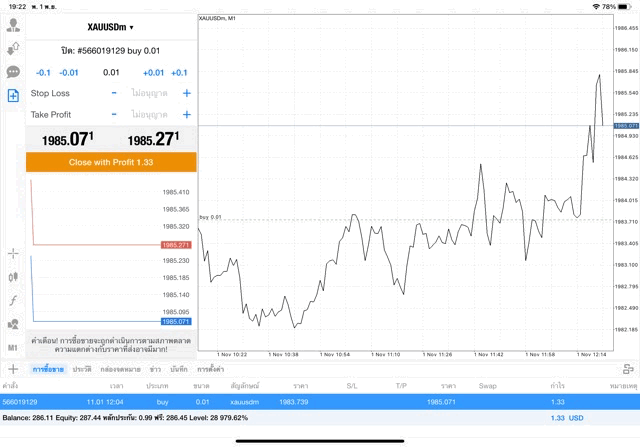Decrease the Take Profit with minus

tap(114, 115)
